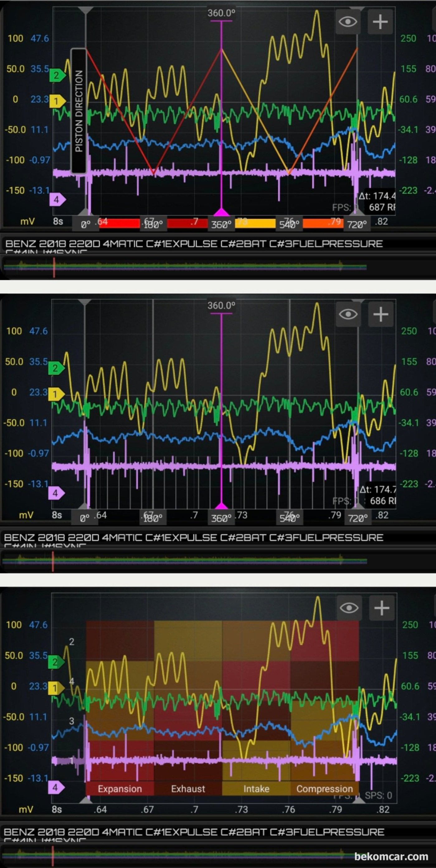Viewport: 436px width, 868px height.
Task: Select the 540° marker below the top chart
Action: 289,225
